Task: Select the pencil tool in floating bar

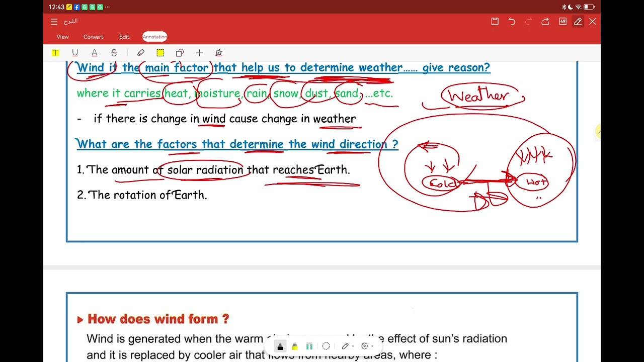Action: click(345, 346)
